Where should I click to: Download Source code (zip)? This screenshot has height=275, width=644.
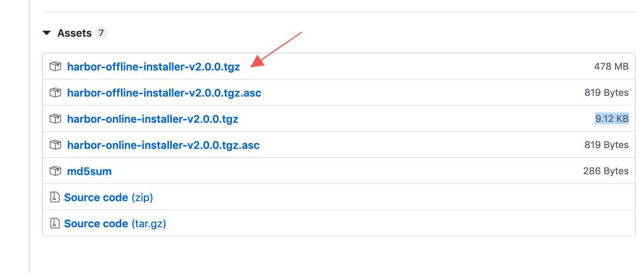click(108, 197)
